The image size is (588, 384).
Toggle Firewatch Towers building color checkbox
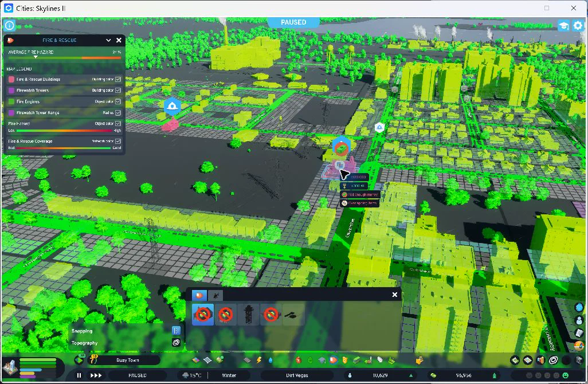117,91
